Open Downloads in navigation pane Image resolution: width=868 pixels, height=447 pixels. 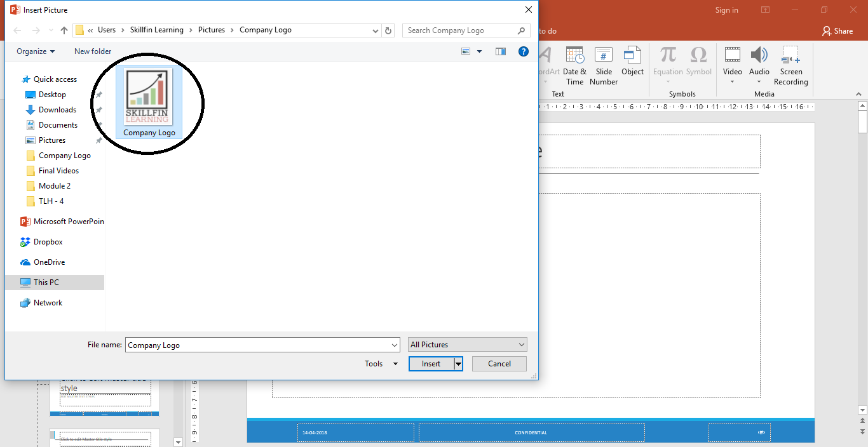(x=57, y=110)
